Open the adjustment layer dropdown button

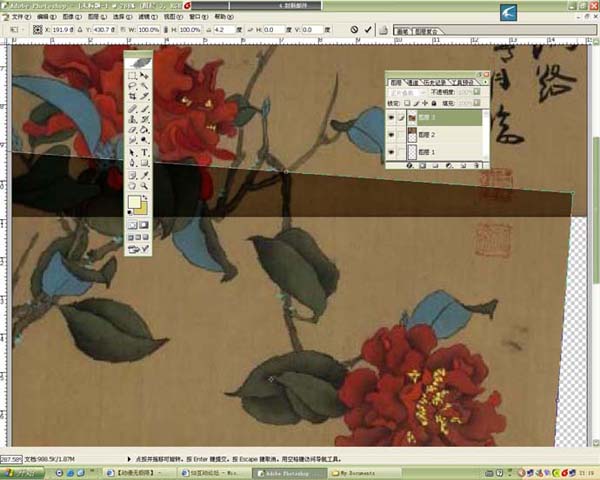pos(450,165)
